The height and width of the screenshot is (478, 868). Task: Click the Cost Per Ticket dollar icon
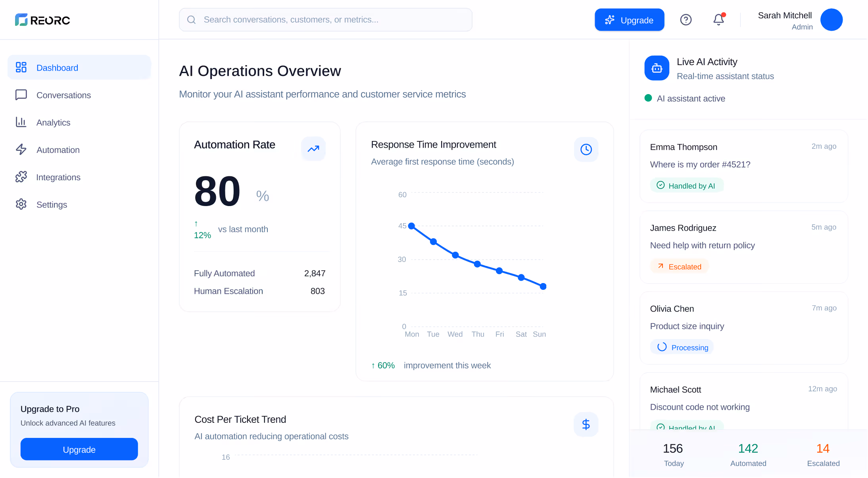click(586, 424)
